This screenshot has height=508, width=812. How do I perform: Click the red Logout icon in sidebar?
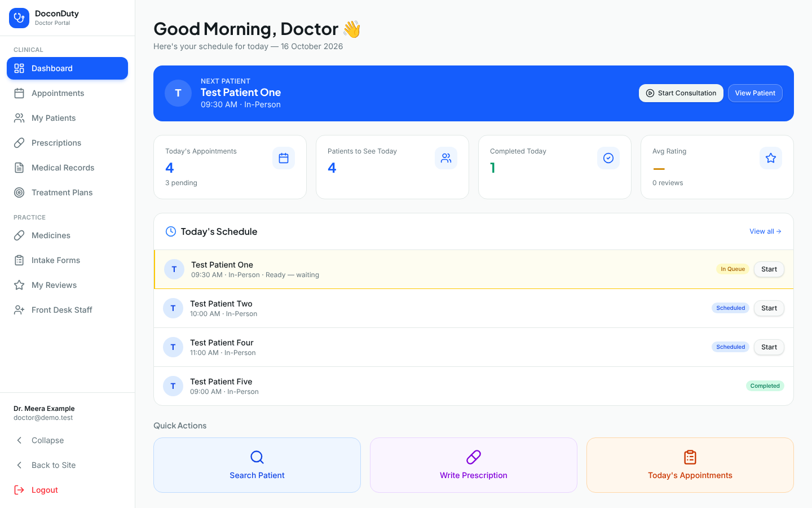(19, 490)
